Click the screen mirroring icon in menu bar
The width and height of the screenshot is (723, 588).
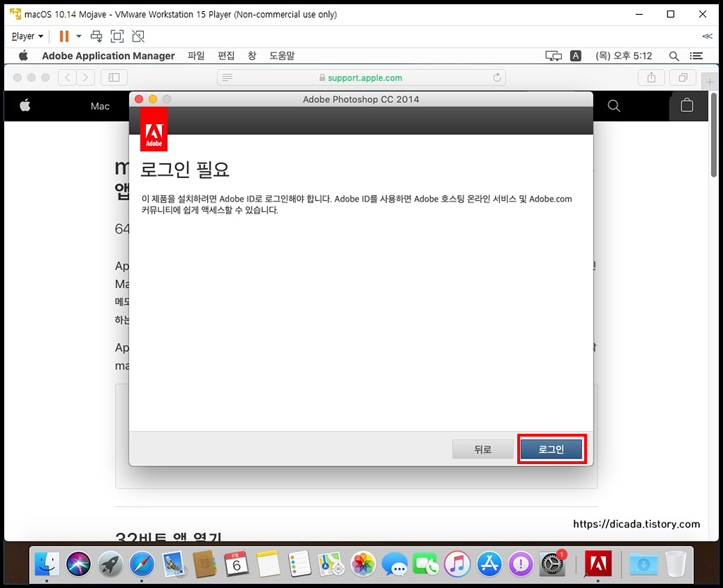553,56
